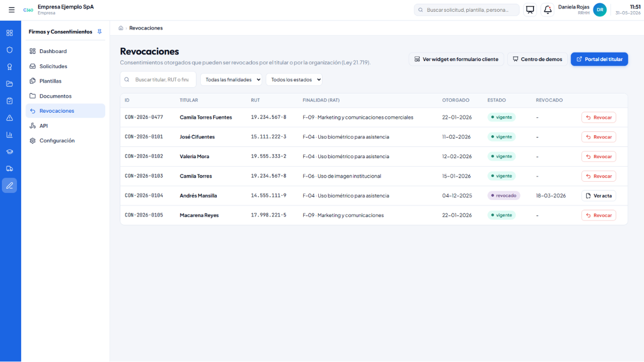Click F-09 · Marketing y comunicaciones comerciales
Screen dimensions: 644x362
[x=358, y=117]
